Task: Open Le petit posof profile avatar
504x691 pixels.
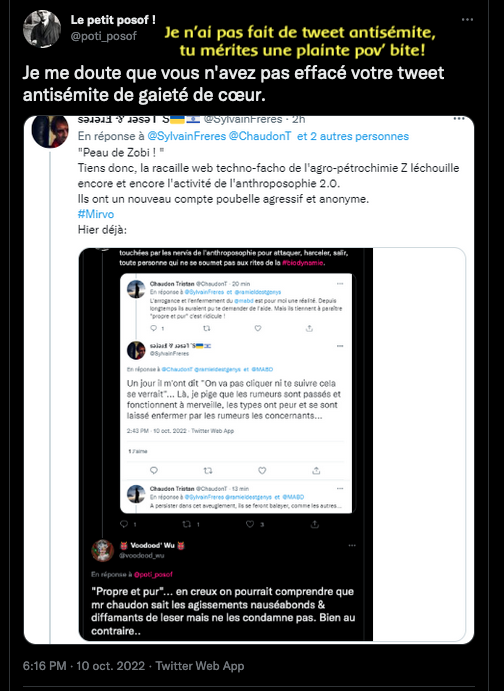Action: click(x=42, y=29)
